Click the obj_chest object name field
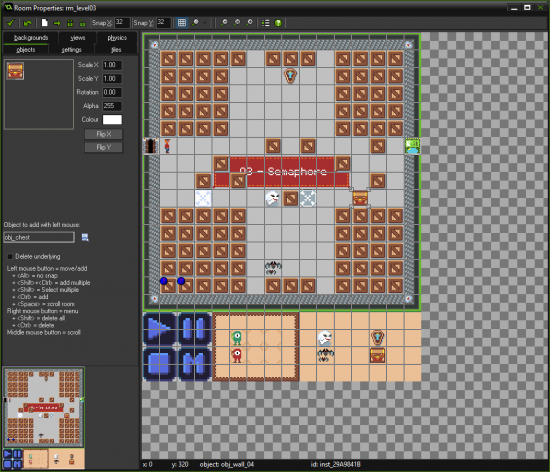The width and height of the screenshot is (550, 472). [39, 237]
